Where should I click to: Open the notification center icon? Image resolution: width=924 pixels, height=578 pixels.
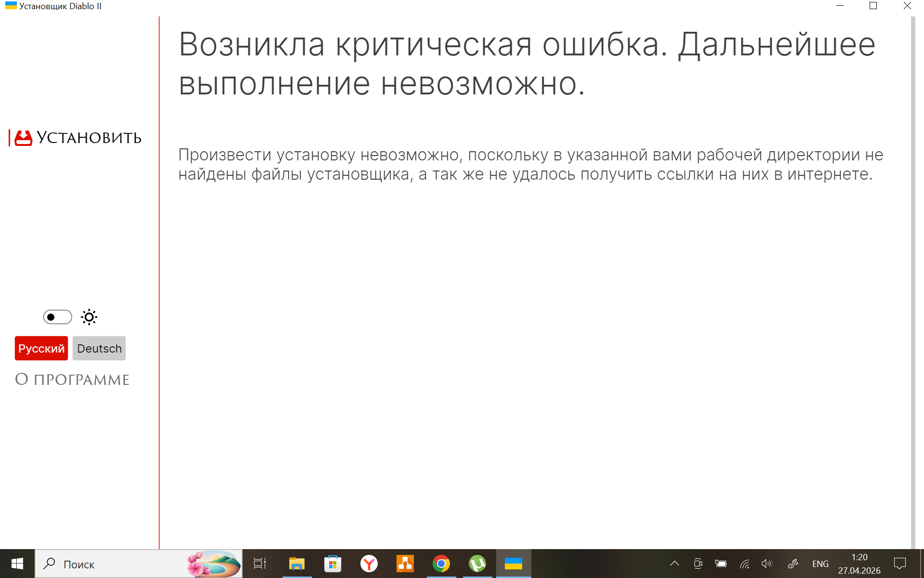pos(900,564)
